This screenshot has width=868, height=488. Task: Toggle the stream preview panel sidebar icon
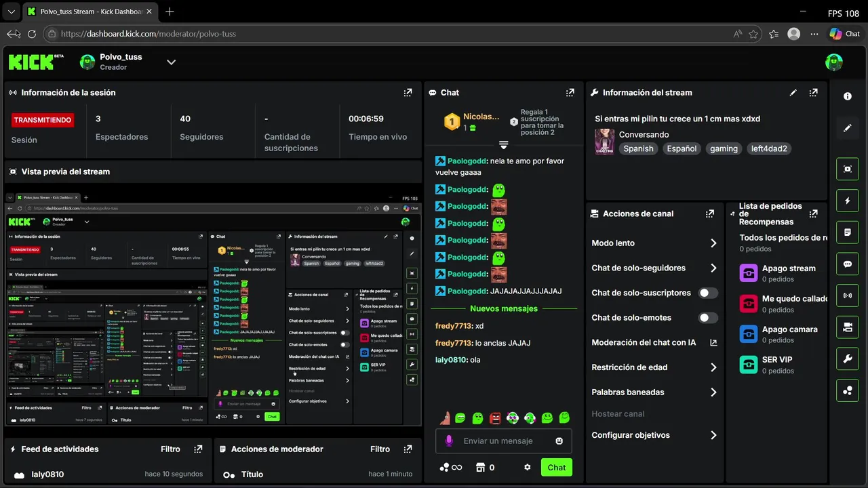(x=848, y=169)
